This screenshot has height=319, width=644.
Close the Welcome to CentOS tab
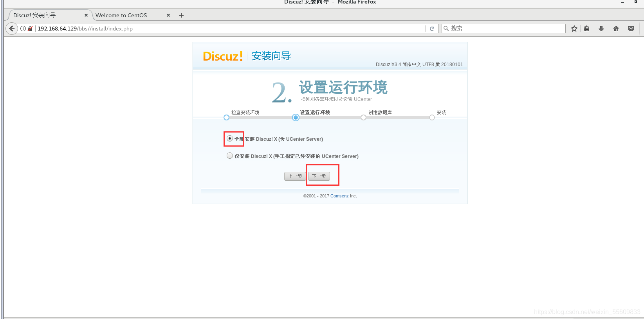point(168,15)
